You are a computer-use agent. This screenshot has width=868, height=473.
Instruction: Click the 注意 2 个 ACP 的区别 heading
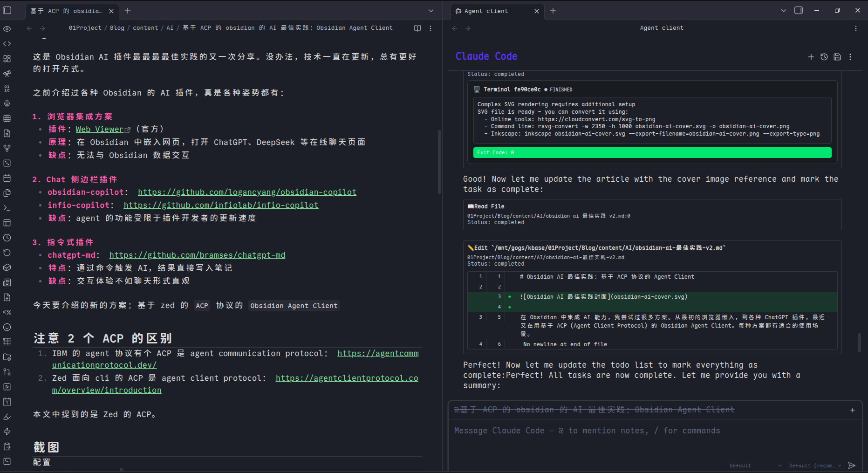pos(103,338)
